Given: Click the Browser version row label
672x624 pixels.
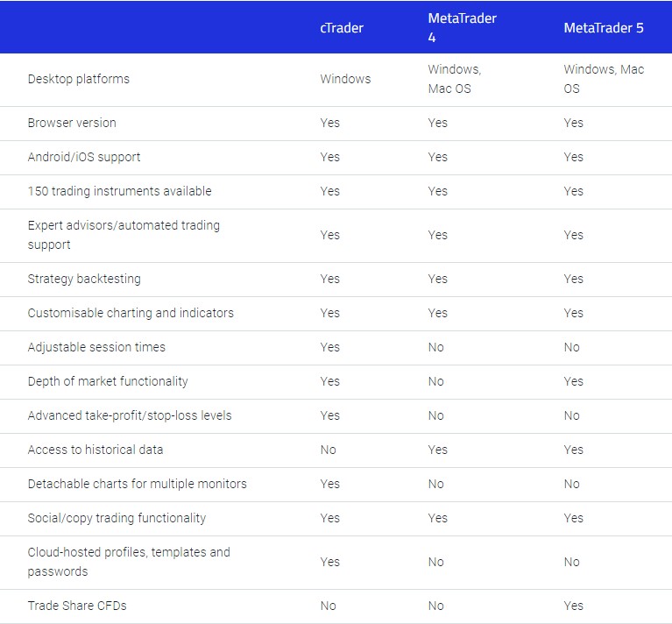Looking at the screenshot, I should (x=72, y=123).
